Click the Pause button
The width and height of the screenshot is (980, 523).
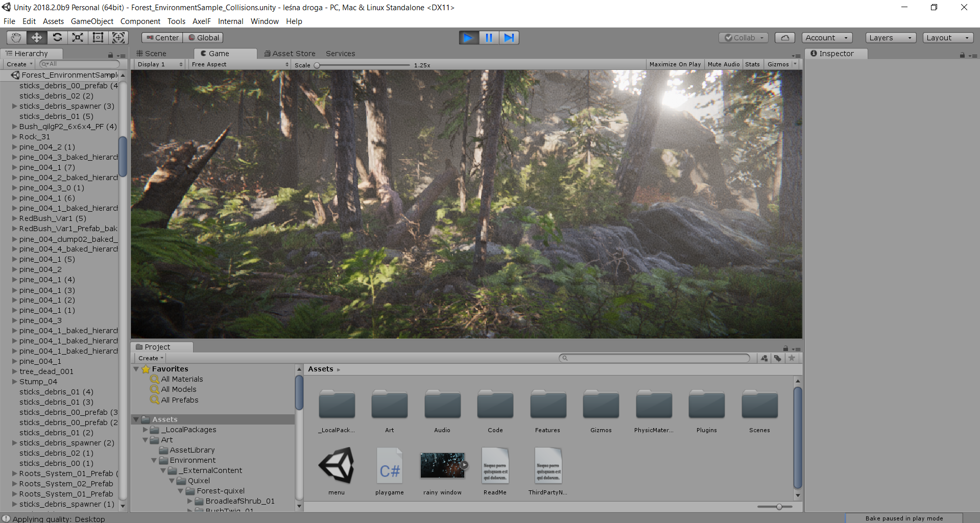click(x=489, y=37)
